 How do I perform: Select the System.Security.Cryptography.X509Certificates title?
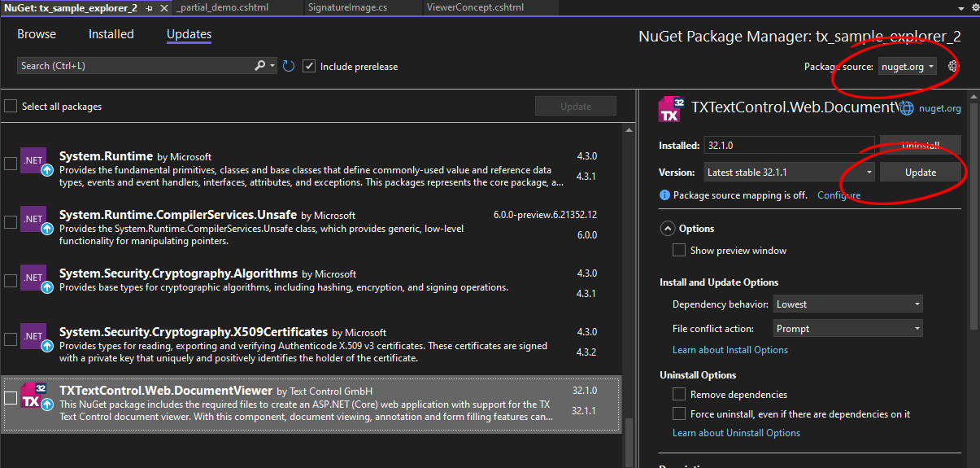click(194, 332)
